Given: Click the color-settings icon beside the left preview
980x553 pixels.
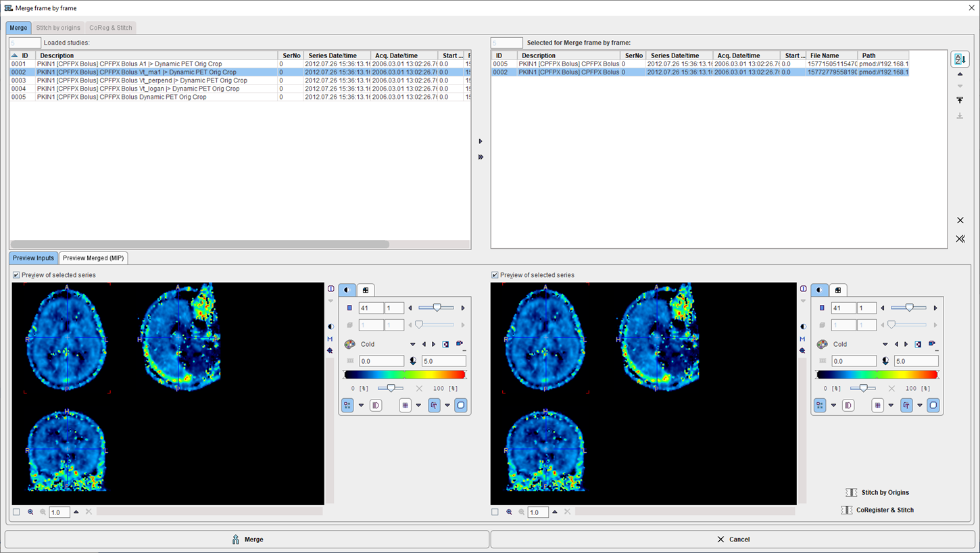Looking at the screenshot, I should (330, 327).
